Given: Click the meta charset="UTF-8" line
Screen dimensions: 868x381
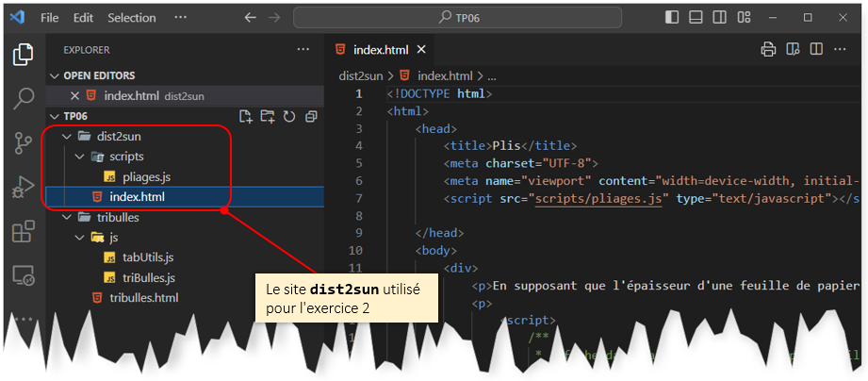Looking at the screenshot, I should pyautogui.click(x=521, y=163).
